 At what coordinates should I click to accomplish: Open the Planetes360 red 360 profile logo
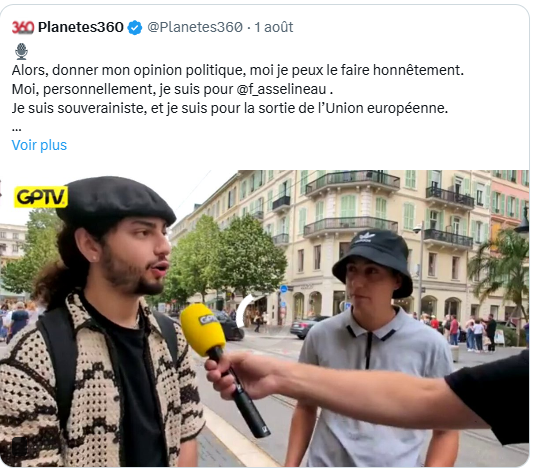[22, 27]
